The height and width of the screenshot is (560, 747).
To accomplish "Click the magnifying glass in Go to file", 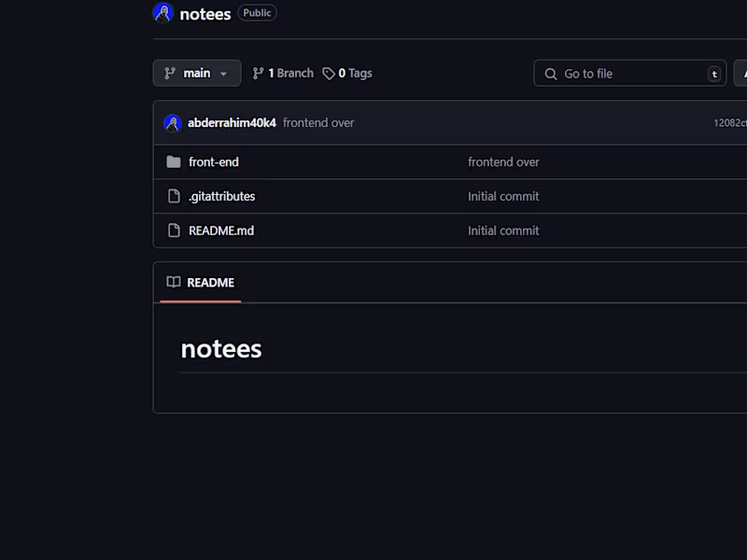I will coord(551,73).
